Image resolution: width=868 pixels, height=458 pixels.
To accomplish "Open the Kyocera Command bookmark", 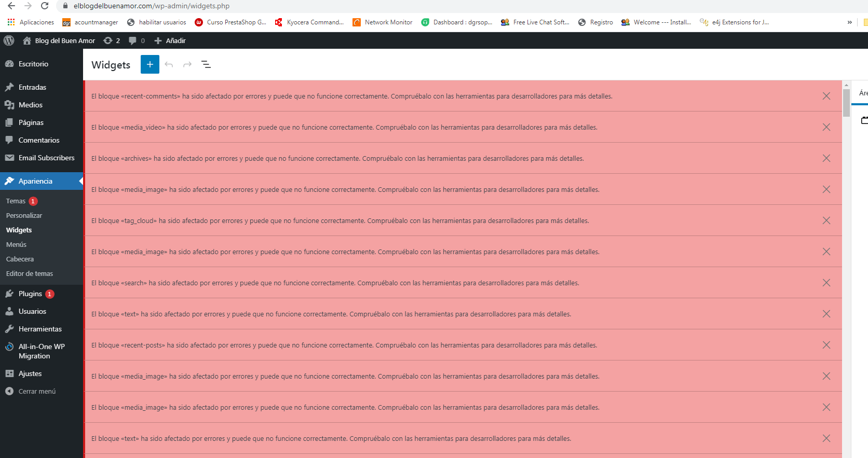I will (x=309, y=22).
